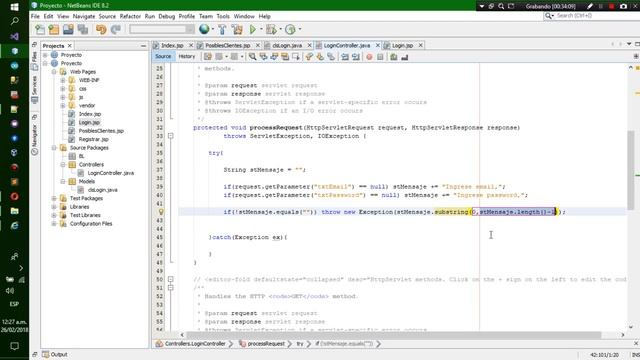Click Controllers.LoginController in breadcrumb bar
Image resolution: width=640 pixels, height=360 pixels.
195,344
